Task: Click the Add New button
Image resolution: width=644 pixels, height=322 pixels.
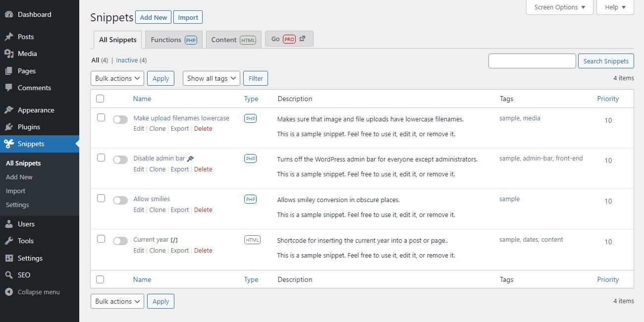Action: tap(153, 17)
